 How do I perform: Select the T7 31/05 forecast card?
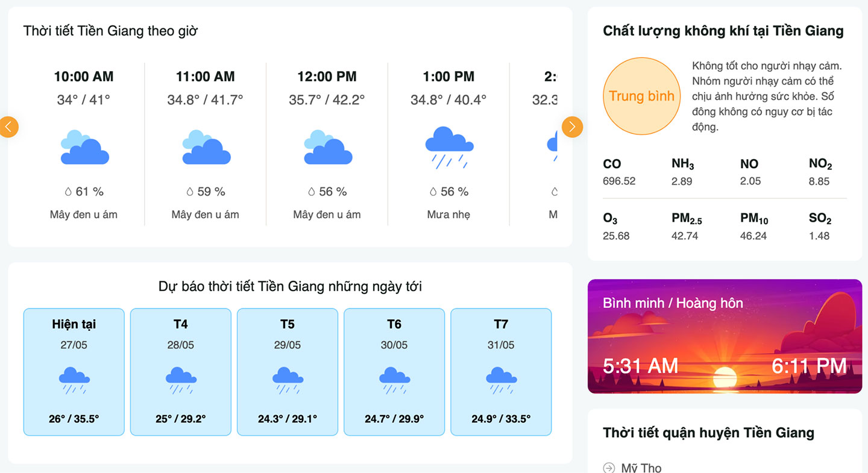(501, 372)
